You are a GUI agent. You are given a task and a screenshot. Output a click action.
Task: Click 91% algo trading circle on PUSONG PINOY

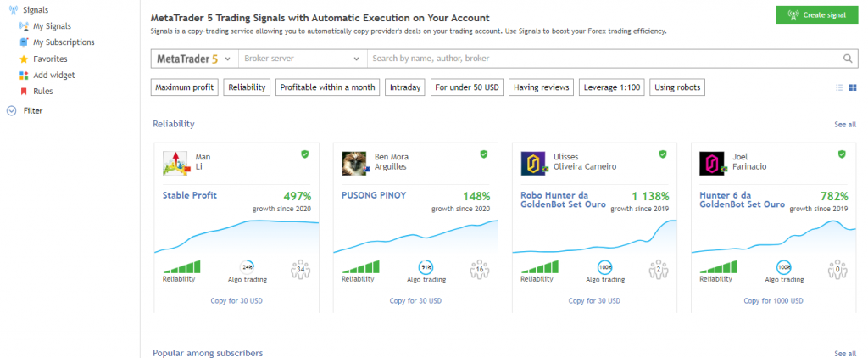coord(426,267)
